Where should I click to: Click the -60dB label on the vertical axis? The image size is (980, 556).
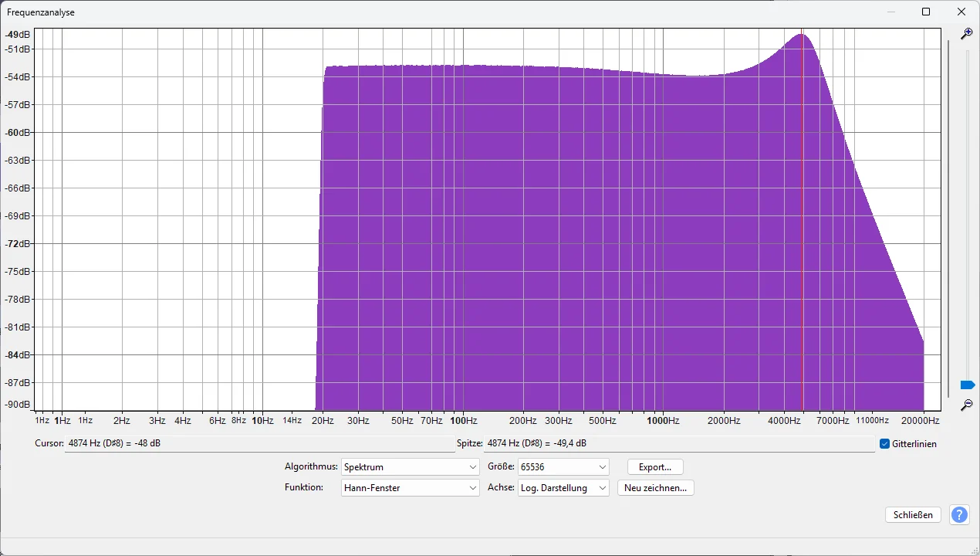tap(18, 132)
